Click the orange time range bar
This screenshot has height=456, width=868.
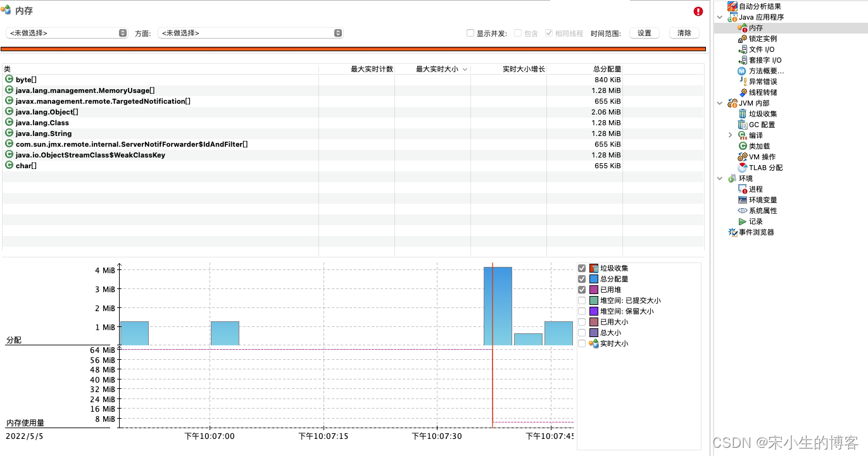click(x=353, y=49)
